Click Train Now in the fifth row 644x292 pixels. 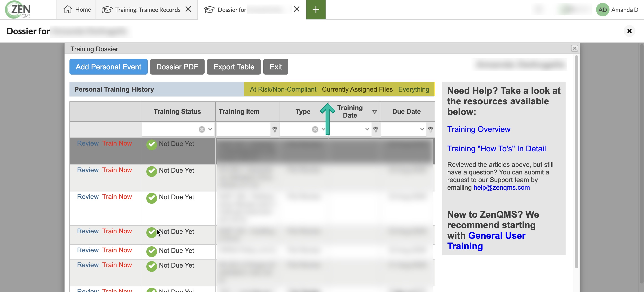pos(117,250)
